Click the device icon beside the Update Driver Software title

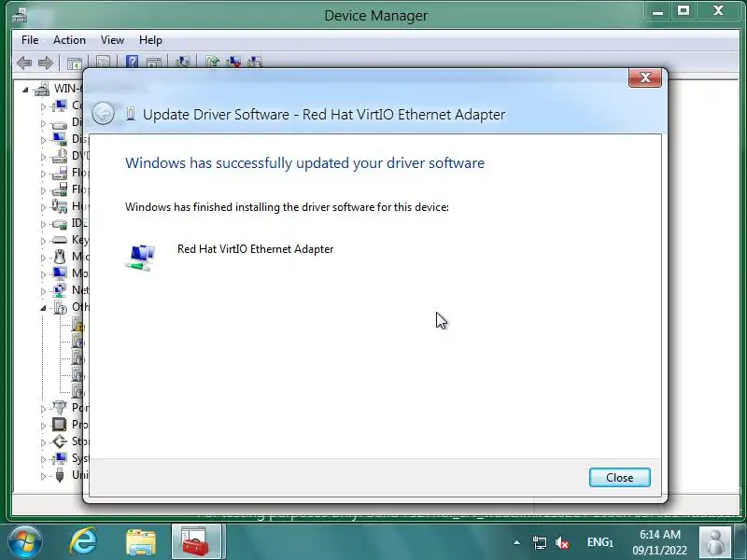(131, 114)
